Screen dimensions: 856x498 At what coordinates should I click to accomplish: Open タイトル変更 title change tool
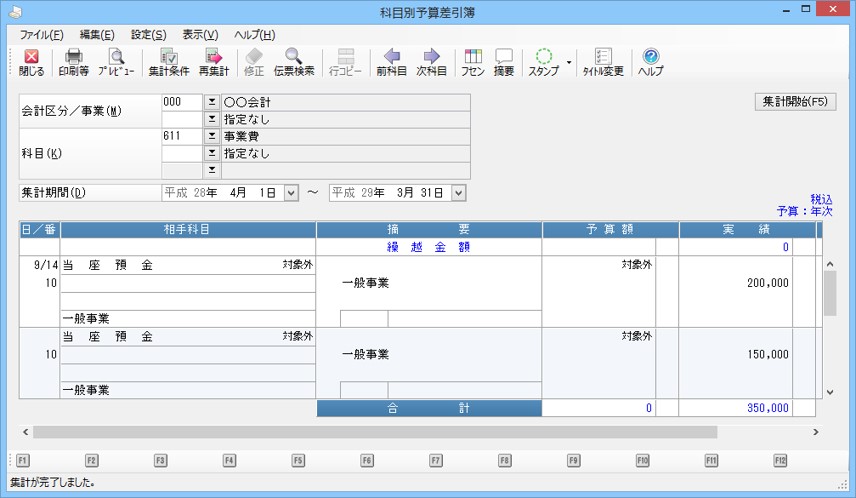pos(603,62)
